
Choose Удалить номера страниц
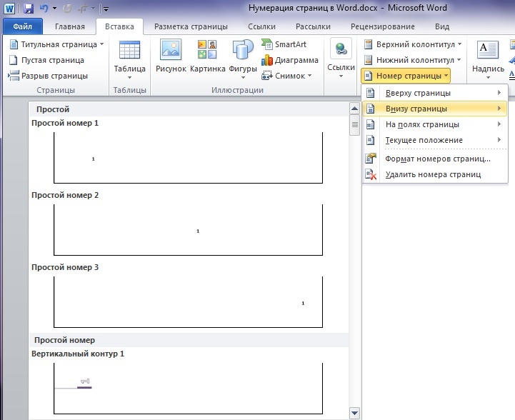(435, 174)
